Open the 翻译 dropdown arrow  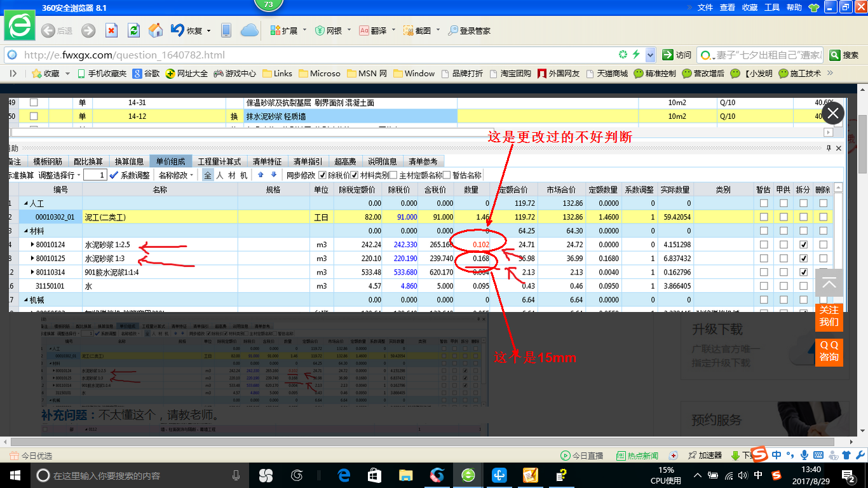click(393, 30)
